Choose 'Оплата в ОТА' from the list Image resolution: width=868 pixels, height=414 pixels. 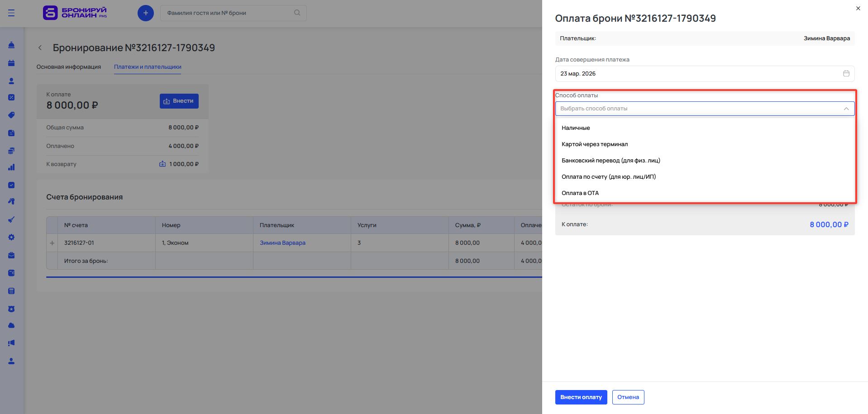pos(580,193)
